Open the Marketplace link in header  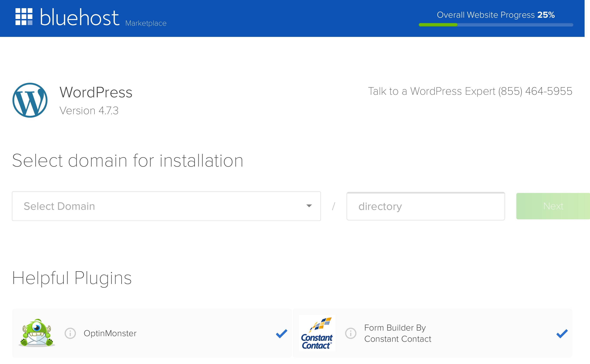click(146, 23)
